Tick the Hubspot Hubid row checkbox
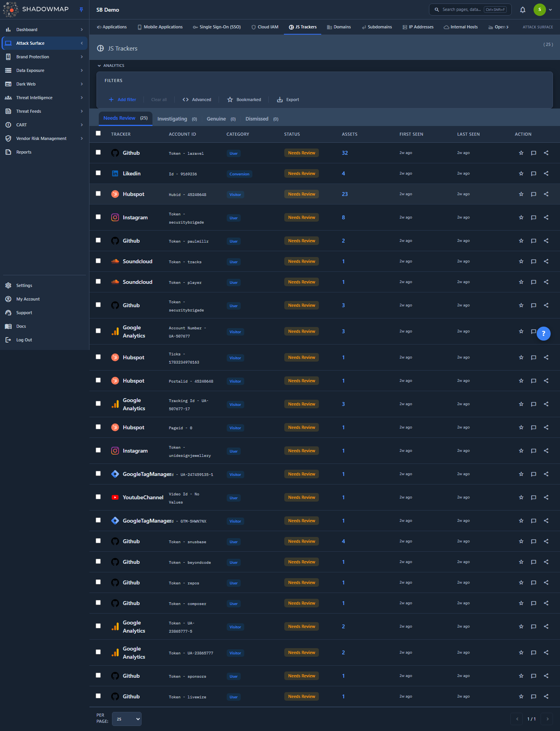The height and width of the screenshot is (731, 560). [98, 194]
